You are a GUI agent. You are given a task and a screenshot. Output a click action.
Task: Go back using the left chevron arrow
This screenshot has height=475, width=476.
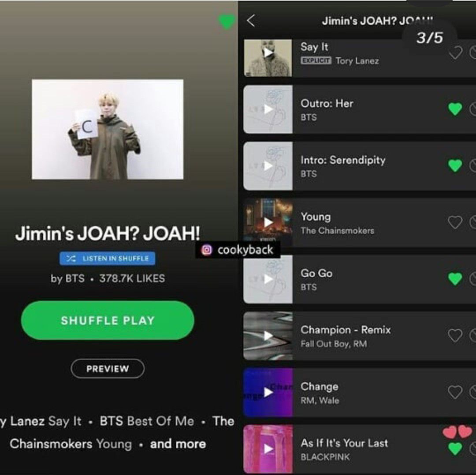(251, 20)
